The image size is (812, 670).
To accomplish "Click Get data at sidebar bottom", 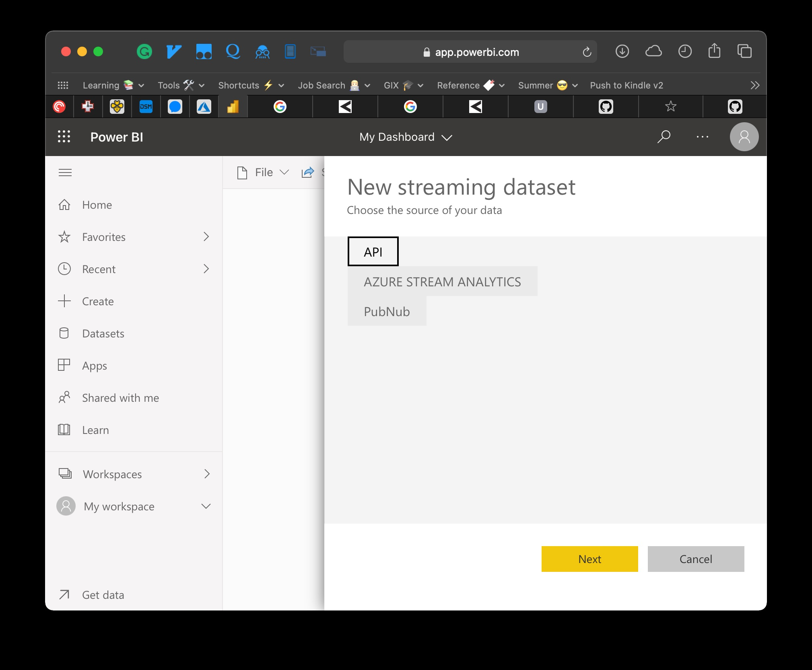I will click(x=103, y=595).
